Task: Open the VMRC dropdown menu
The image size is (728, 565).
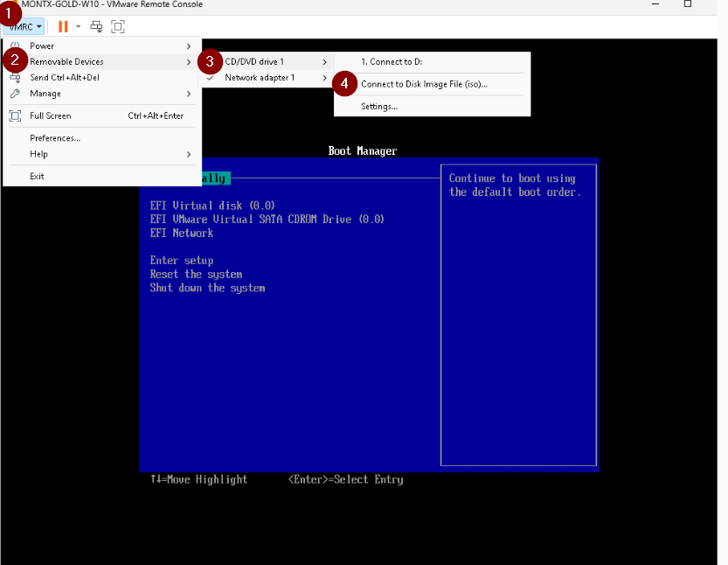Action: point(26,27)
